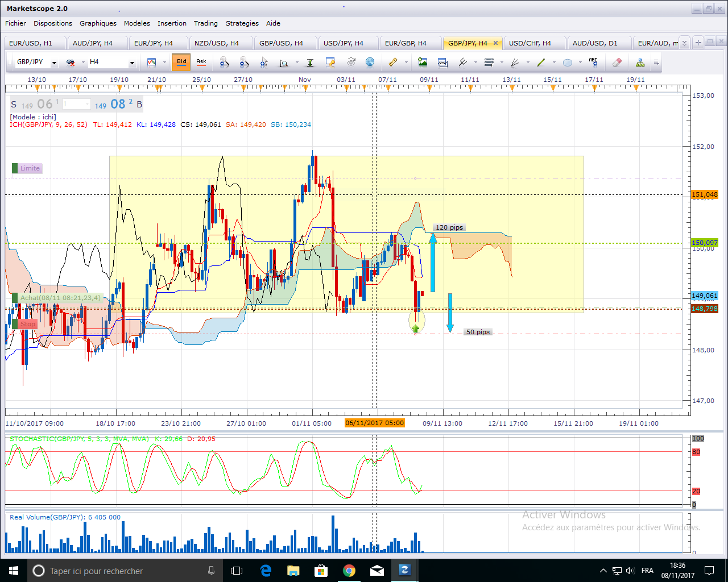Image resolution: width=728 pixels, height=582 pixels.
Task: Launch Google Chrome from the taskbar
Action: coord(349,571)
